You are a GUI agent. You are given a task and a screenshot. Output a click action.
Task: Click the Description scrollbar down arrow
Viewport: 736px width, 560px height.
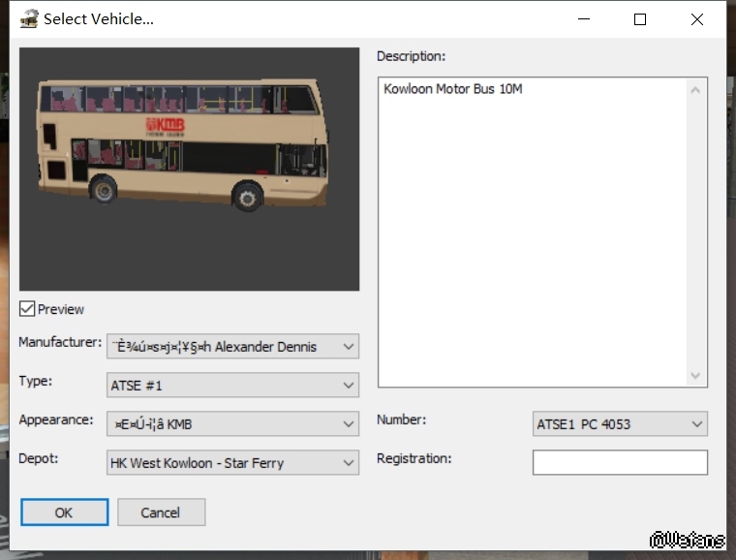(695, 375)
